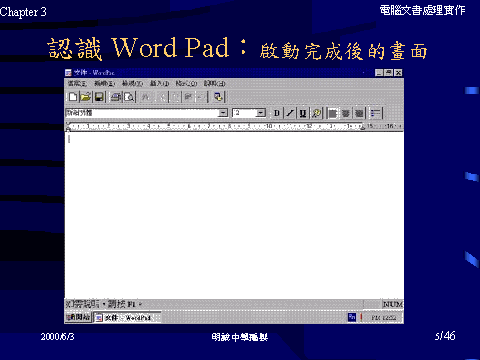Toggle bullet list style
This screenshot has height=360, width=480.
[376, 113]
